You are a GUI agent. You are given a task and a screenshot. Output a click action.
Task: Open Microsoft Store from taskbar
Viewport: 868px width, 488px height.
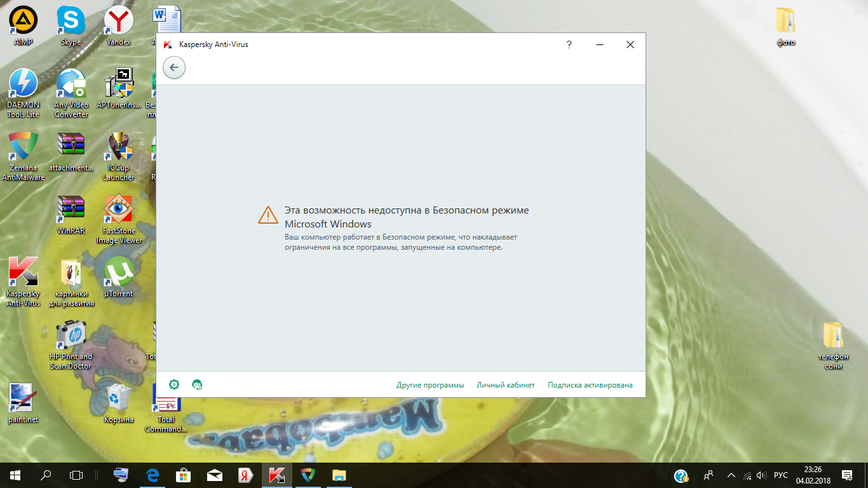[184, 475]
